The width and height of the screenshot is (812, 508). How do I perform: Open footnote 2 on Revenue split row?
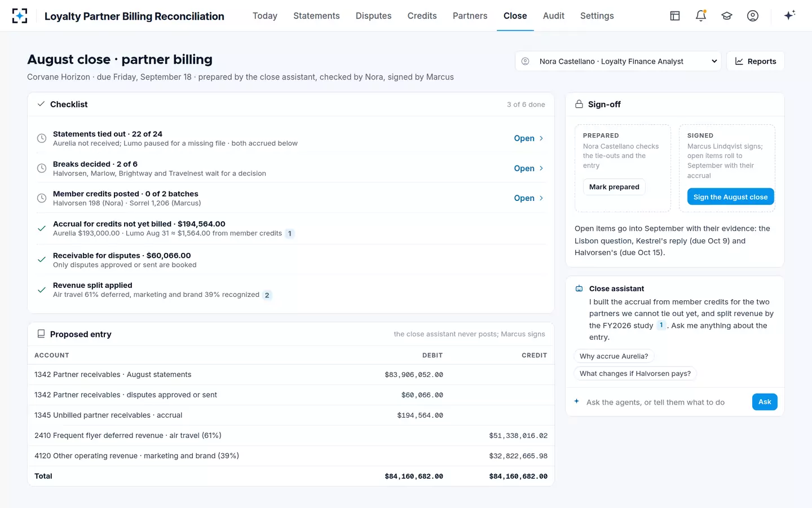[267, 295]
